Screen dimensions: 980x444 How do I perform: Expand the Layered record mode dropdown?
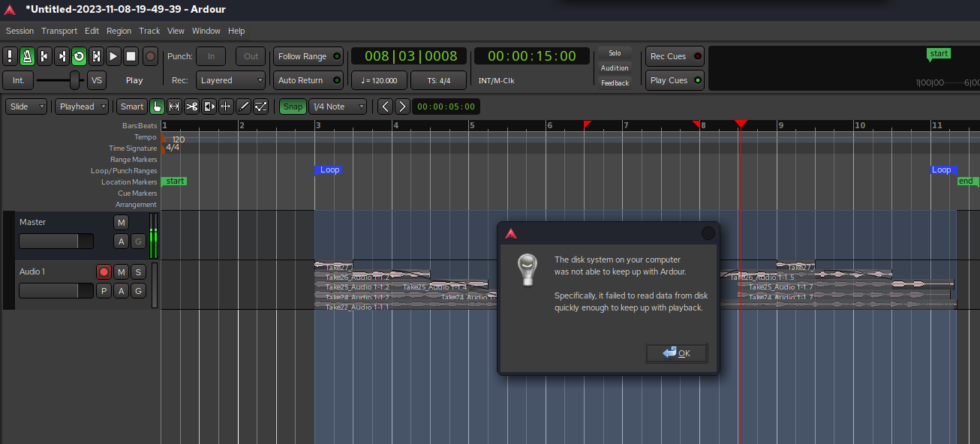coord(231,80)
